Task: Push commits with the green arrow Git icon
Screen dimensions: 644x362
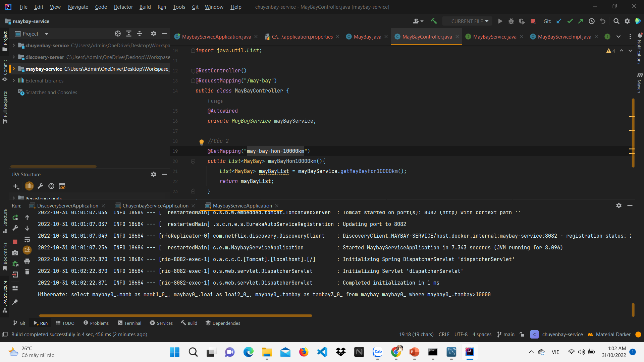Action: (581, 21)
